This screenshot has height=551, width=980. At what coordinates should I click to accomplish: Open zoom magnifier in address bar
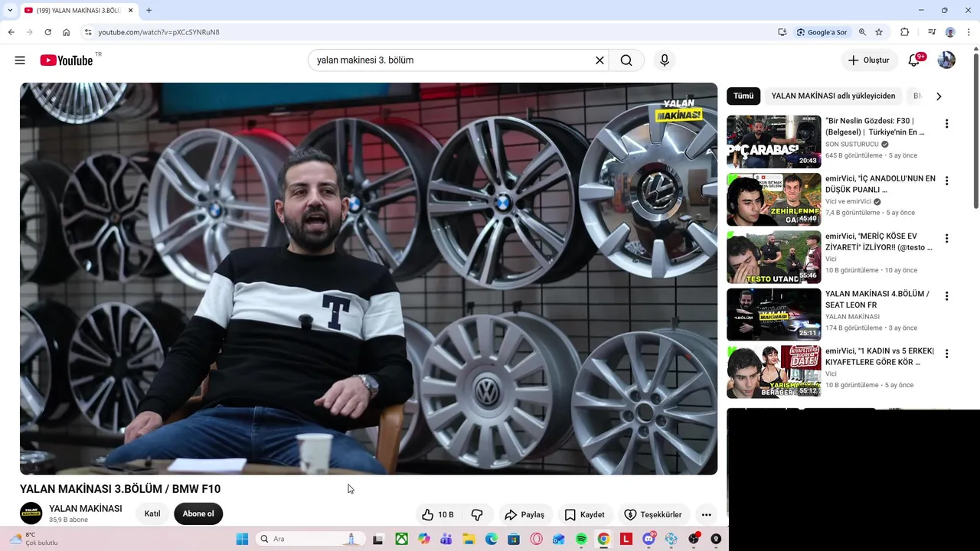point(862,32)
